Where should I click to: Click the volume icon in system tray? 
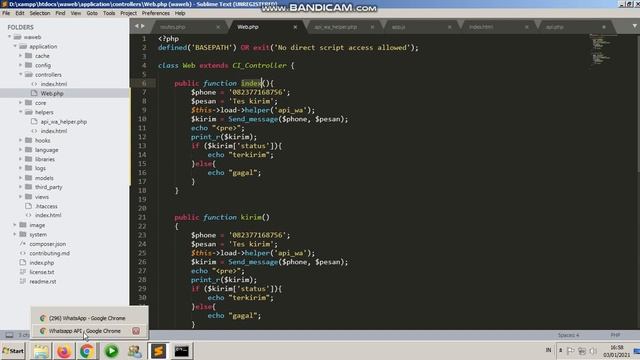point(593,351)
